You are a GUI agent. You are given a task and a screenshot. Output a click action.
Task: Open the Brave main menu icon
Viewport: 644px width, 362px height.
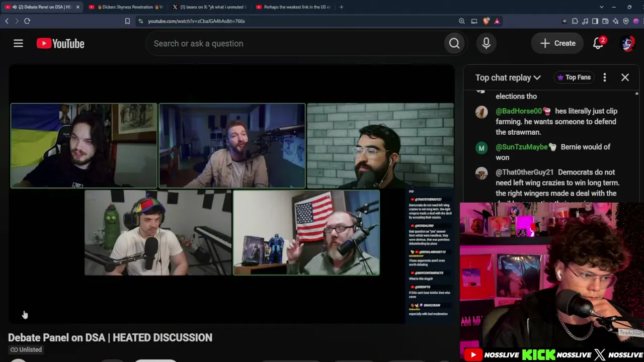642,21
